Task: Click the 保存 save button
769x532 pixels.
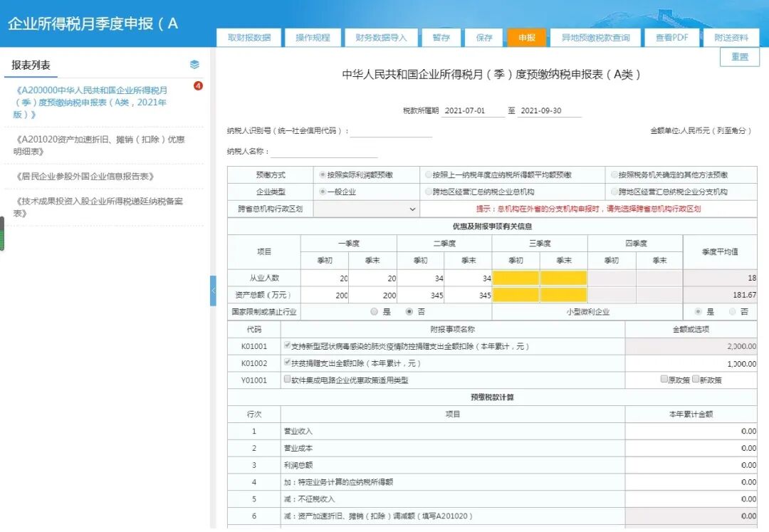Action: (x=483, y=37)
